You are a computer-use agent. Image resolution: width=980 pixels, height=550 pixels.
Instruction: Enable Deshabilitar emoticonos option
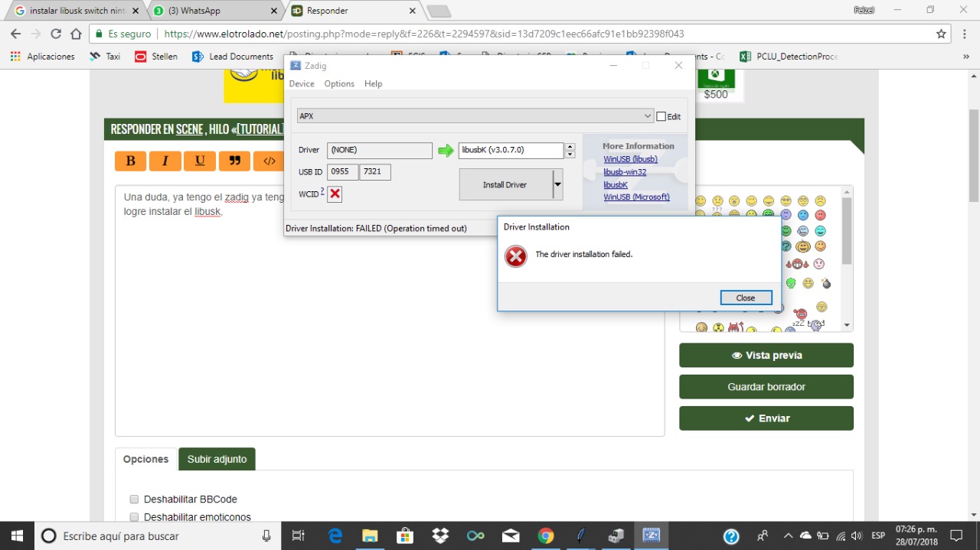[x=134, y=517]
